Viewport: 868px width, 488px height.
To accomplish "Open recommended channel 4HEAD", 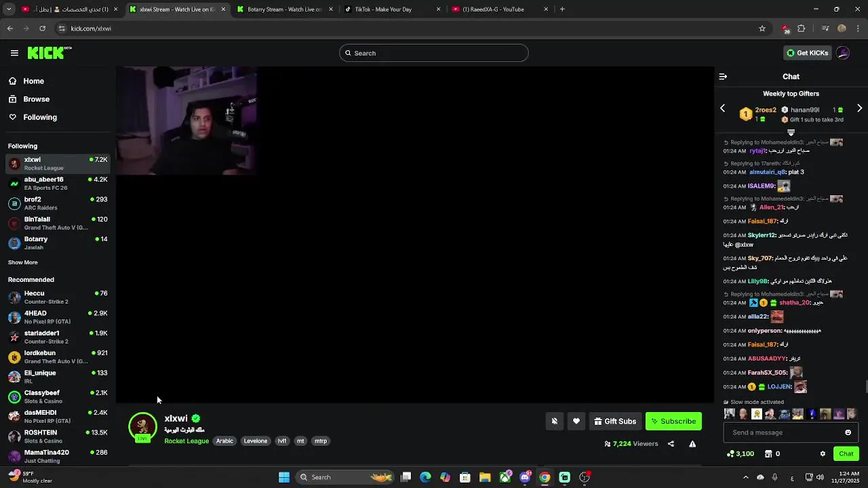I will click(58, 317).
